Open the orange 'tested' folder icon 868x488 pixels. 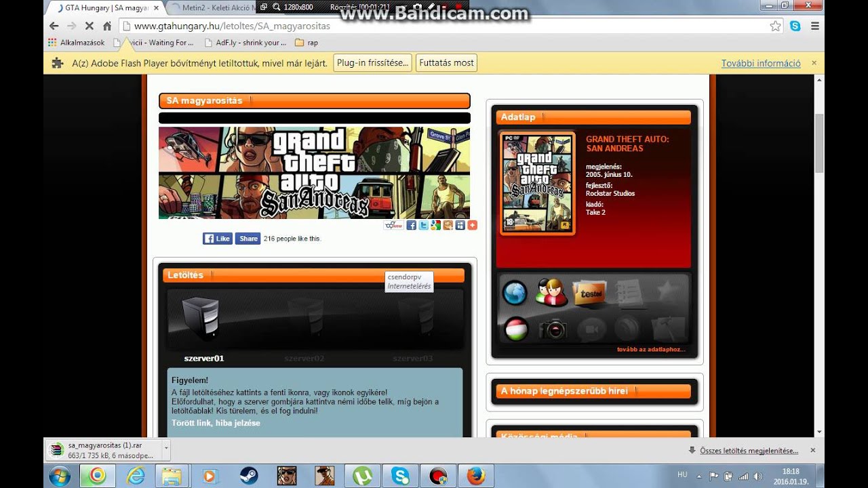pyautogui.click(x=589, y=293)
